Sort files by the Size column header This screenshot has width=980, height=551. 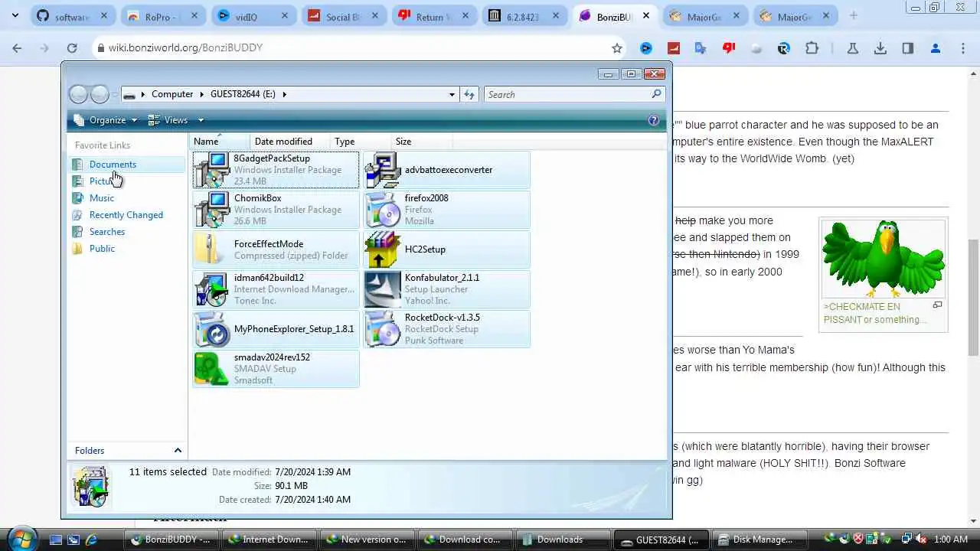422,142
